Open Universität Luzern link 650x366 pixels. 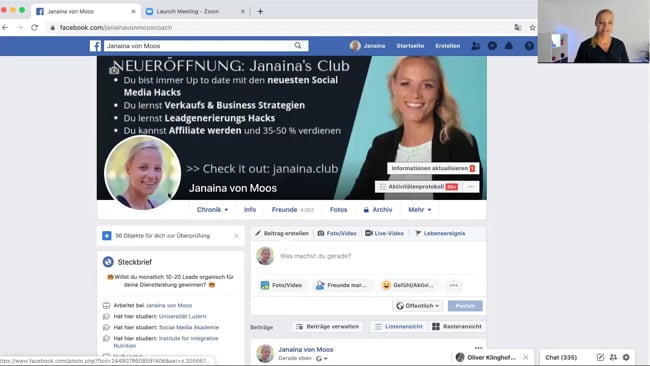[182, 316]
